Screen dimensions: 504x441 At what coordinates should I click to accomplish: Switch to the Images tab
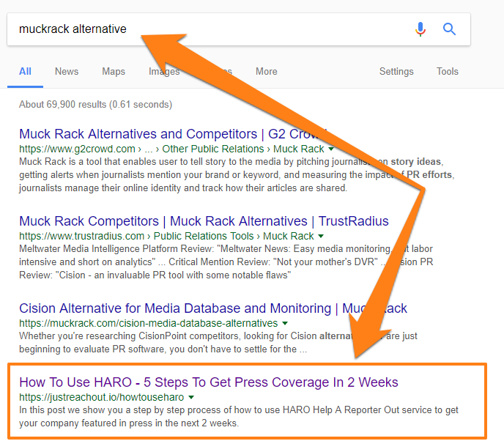[x=163, y=71]
